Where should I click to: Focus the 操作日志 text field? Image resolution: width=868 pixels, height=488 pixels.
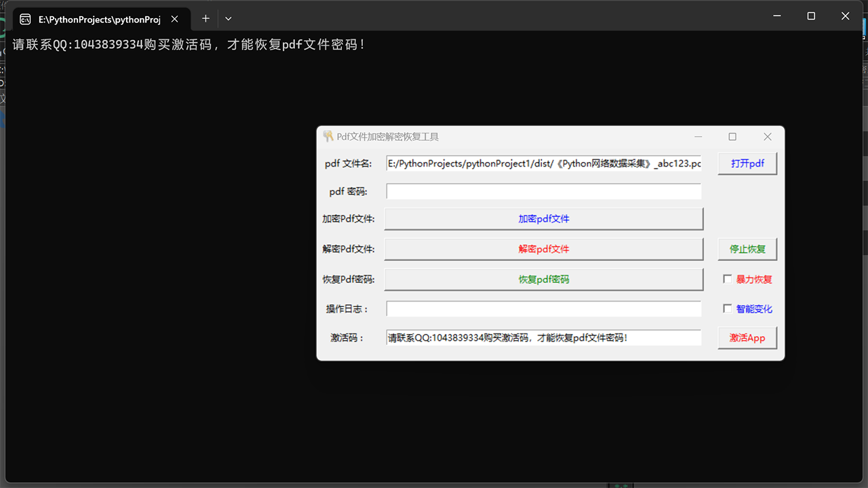(544, 308)
